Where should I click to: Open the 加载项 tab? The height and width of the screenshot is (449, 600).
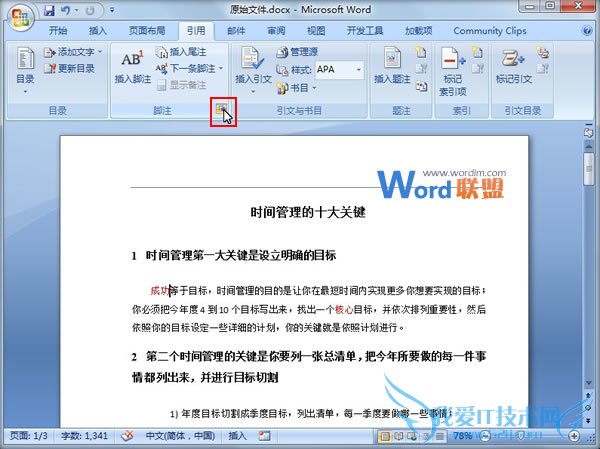click(x=419, y=31)
